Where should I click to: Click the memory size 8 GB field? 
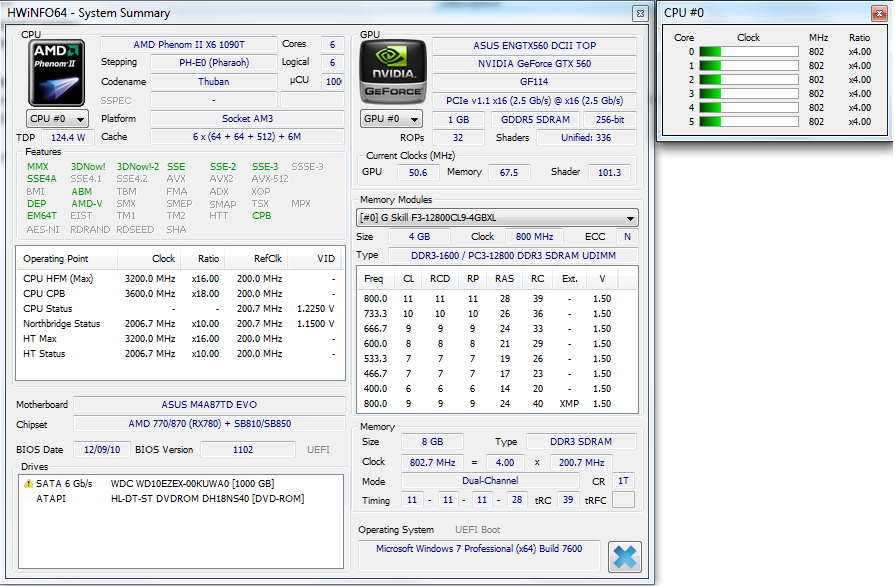tap(432, 442)
